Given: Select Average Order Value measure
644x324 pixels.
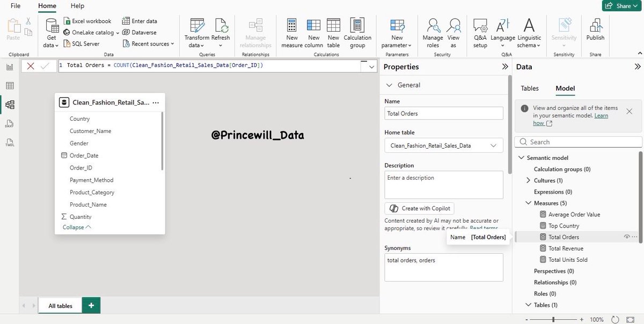Looking at the screenshot, I should pyautogui.click(x=574, y=215).
